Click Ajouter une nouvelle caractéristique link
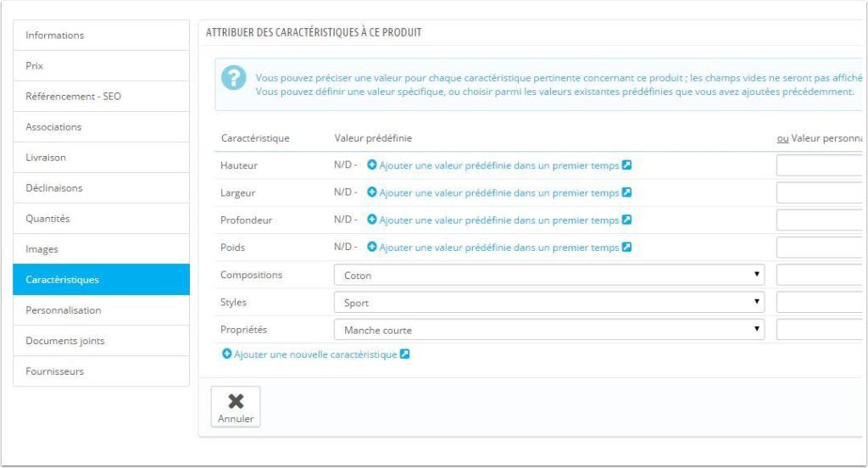Viewport: 868px width, 468px height. coord(315,354)
